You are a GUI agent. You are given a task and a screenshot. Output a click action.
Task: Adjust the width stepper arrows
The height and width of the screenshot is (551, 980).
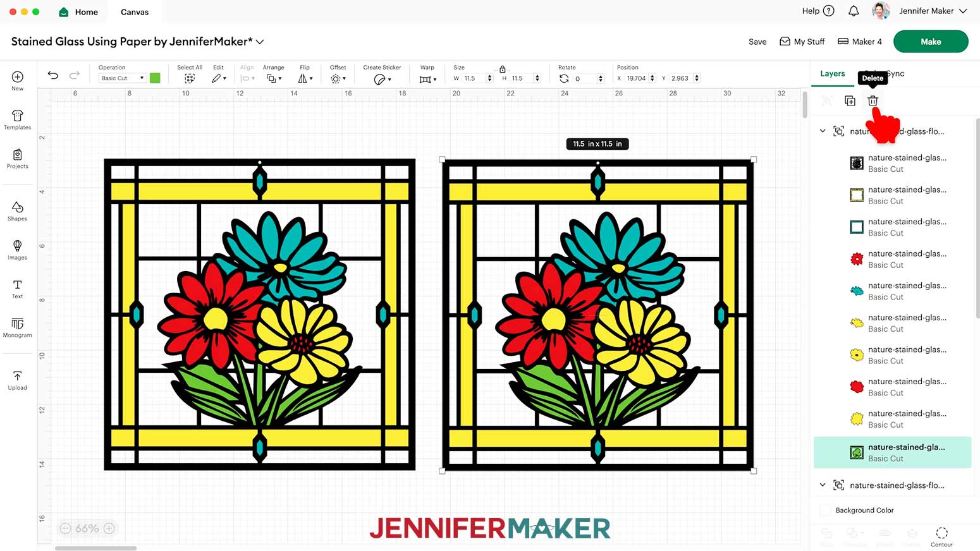click(489, 78)
